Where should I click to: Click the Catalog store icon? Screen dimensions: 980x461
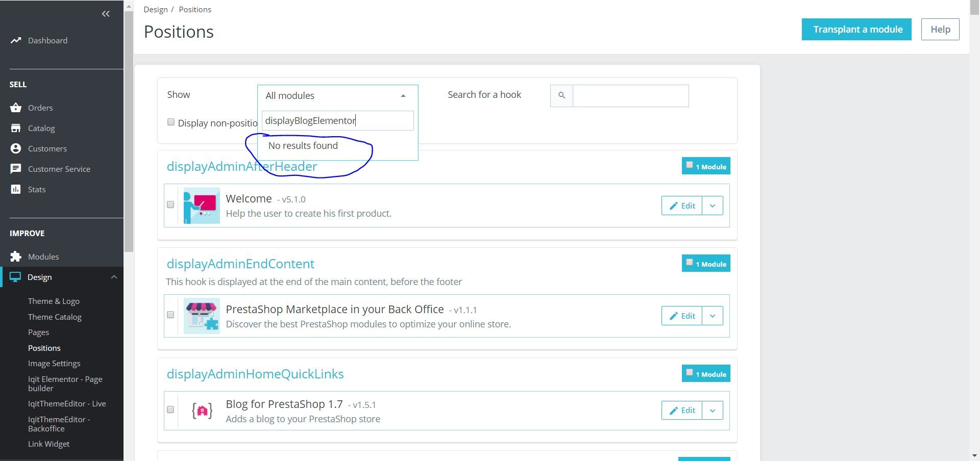[16, 128]
